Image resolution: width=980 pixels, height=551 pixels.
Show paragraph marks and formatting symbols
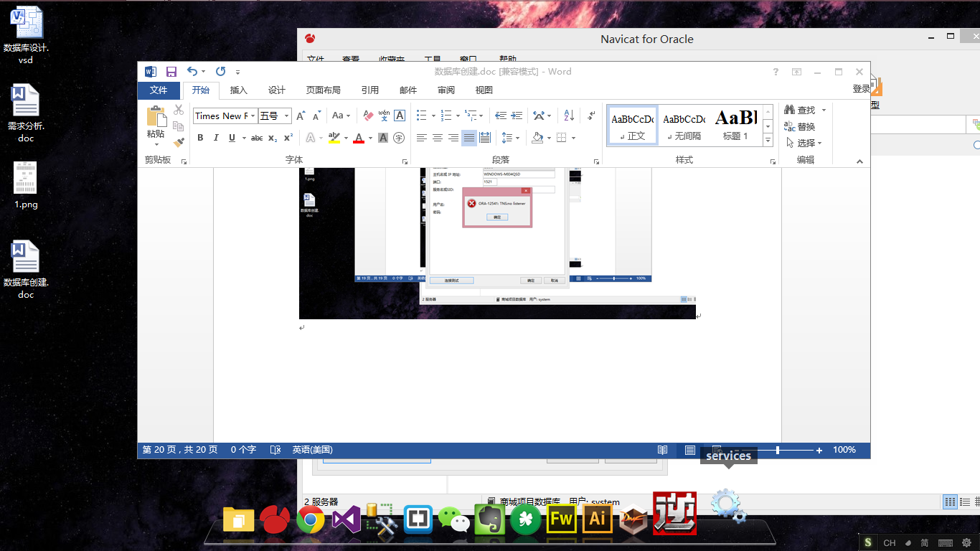(591, 116)
